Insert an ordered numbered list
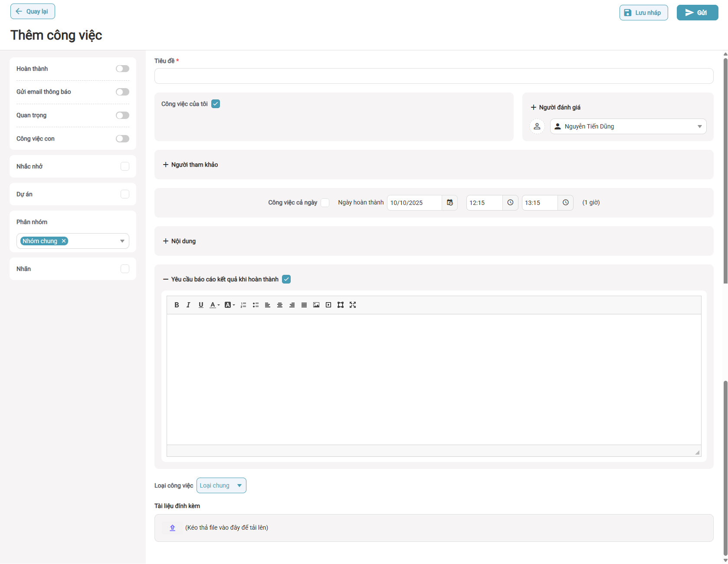This screenshot has height=564, width=728. (x=243, y=305)
